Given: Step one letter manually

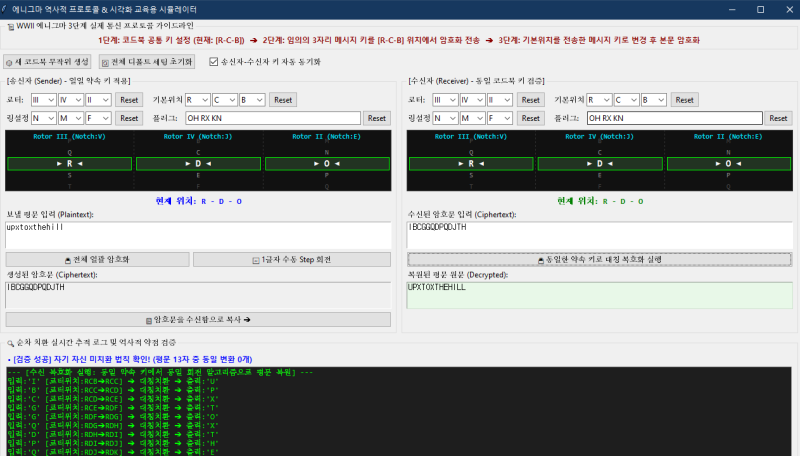Looking at the screenshot, I should pyautogui.click(x=292, y=260).
